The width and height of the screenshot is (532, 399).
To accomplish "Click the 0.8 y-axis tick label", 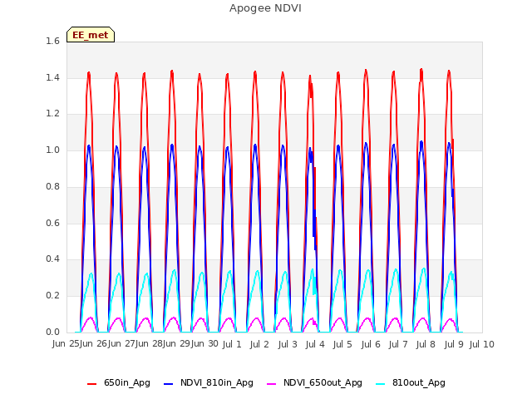I will coord(52,186).
